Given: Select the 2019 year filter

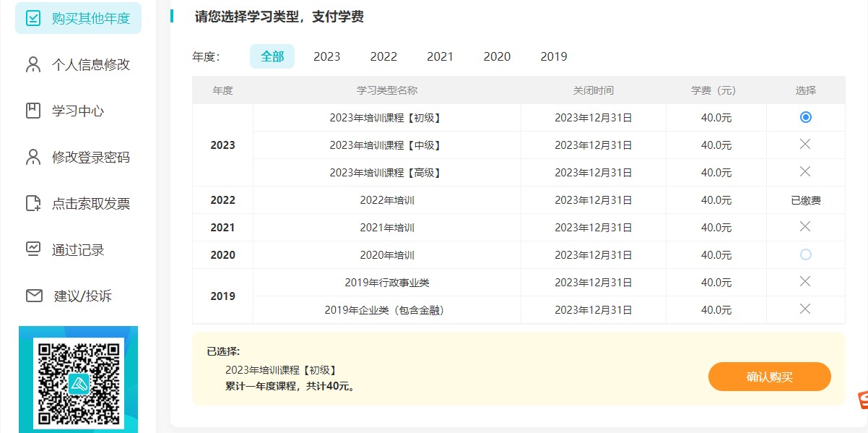Looking at the screenshot, I should [x=553, y=56].
